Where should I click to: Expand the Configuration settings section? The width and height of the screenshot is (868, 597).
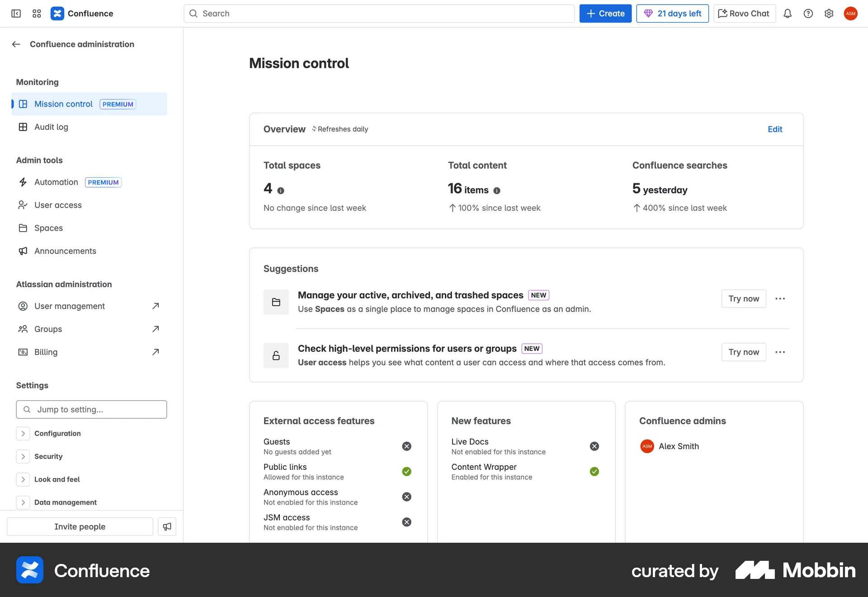coord(23,433)
